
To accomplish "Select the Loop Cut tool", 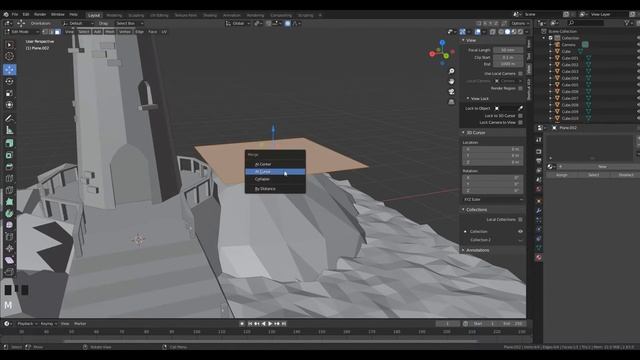I will [x=9, y=178].
